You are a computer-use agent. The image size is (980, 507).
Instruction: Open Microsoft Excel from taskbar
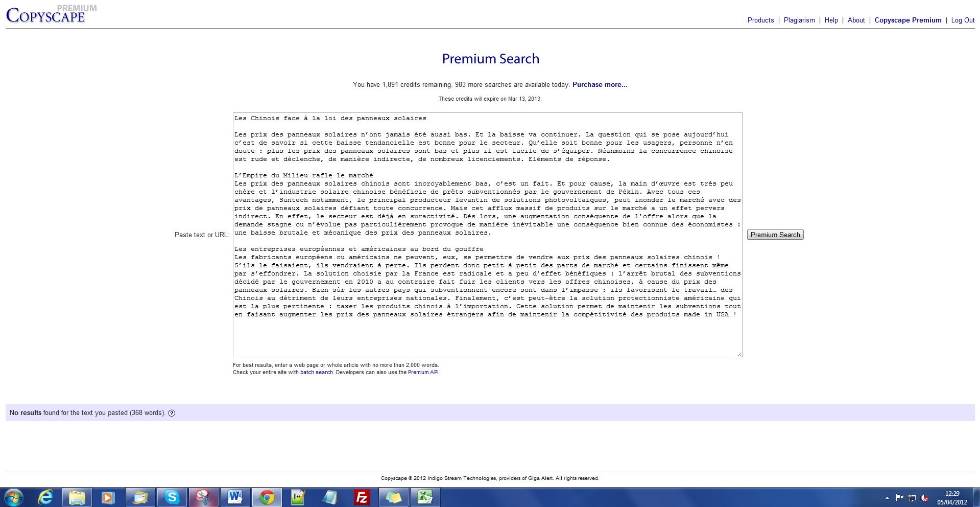(x=425, y=497)
